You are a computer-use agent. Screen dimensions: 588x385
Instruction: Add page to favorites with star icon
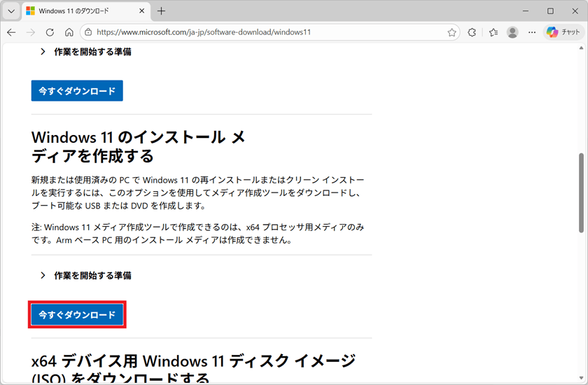(x=452, y=32)
